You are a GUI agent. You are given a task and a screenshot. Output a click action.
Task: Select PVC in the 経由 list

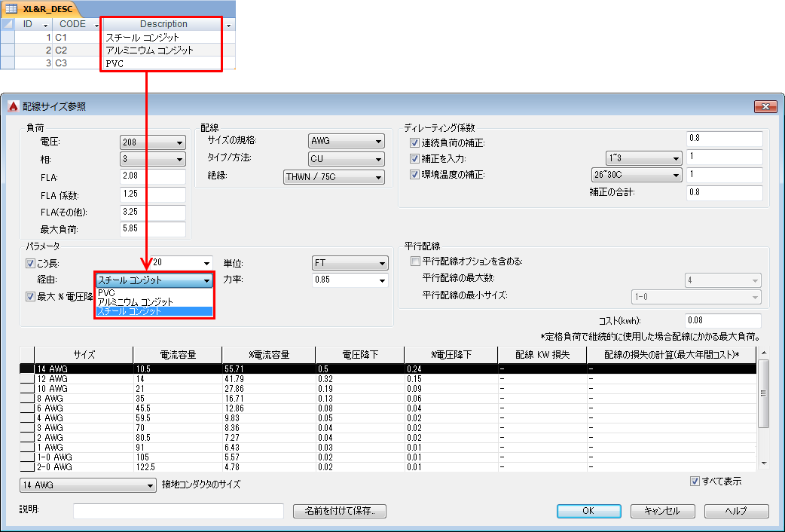154,292
